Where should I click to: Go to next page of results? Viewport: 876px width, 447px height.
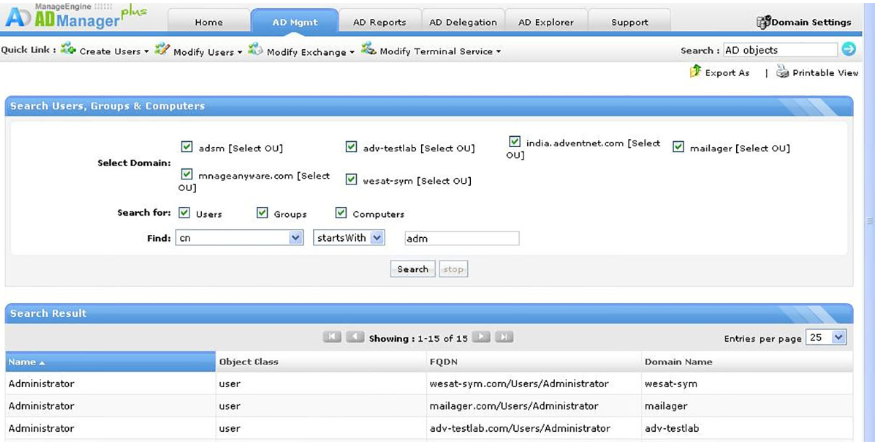pyautogui.click(x=481, y=337)
